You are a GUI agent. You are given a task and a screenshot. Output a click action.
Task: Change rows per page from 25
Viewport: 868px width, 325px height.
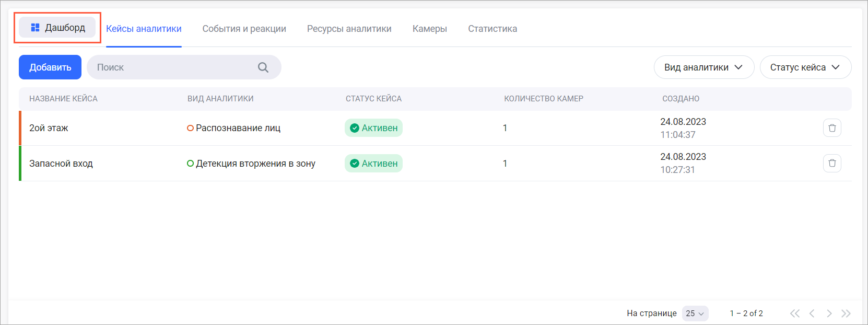[695, 314]
